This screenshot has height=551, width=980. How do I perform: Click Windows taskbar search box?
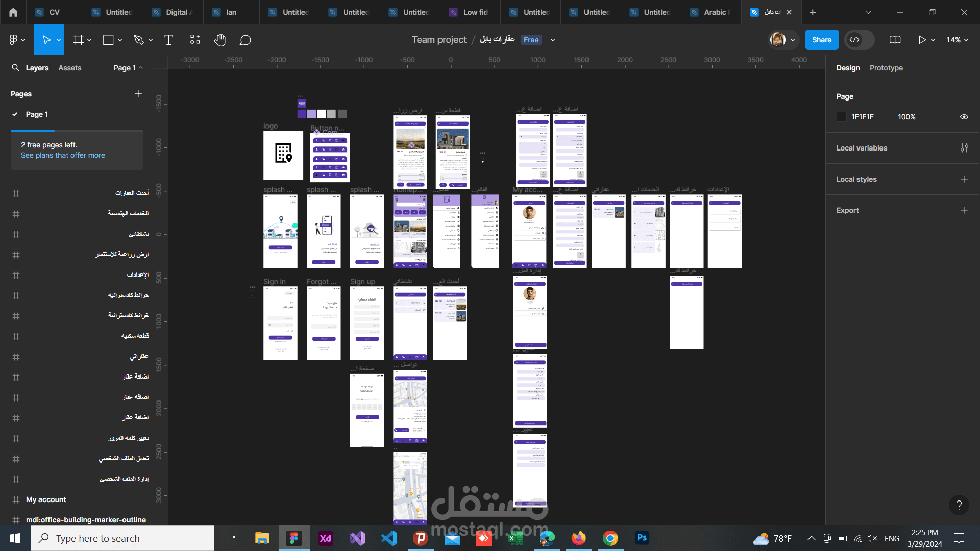point(122,538)
